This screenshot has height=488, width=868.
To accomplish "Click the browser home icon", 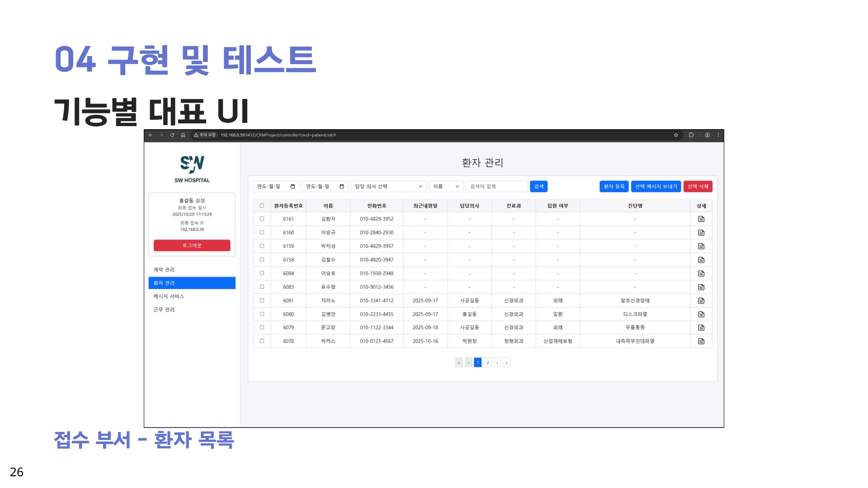I will click(183, 135).
